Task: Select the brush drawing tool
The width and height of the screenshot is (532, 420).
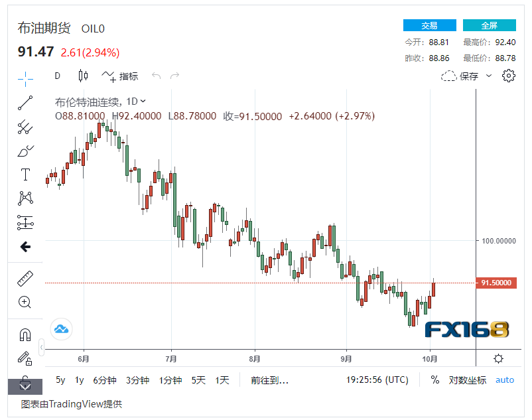Action: coord(25,151)
